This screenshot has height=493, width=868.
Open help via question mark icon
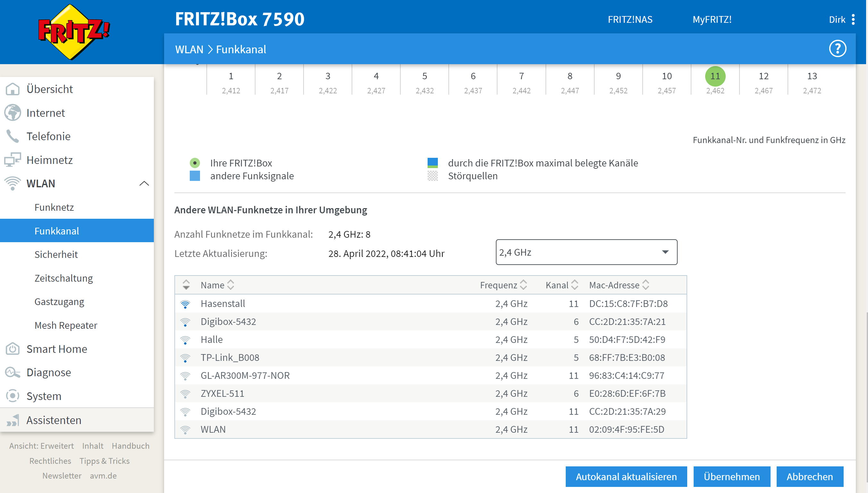tap(837, 49)
